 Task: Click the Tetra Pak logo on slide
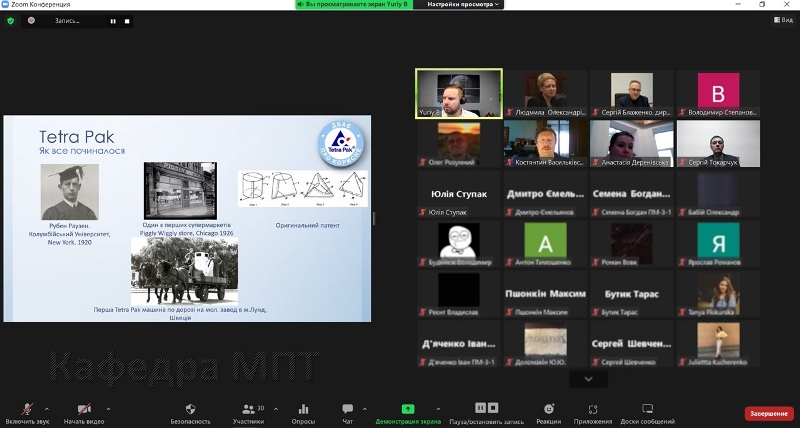coord(341,144)
